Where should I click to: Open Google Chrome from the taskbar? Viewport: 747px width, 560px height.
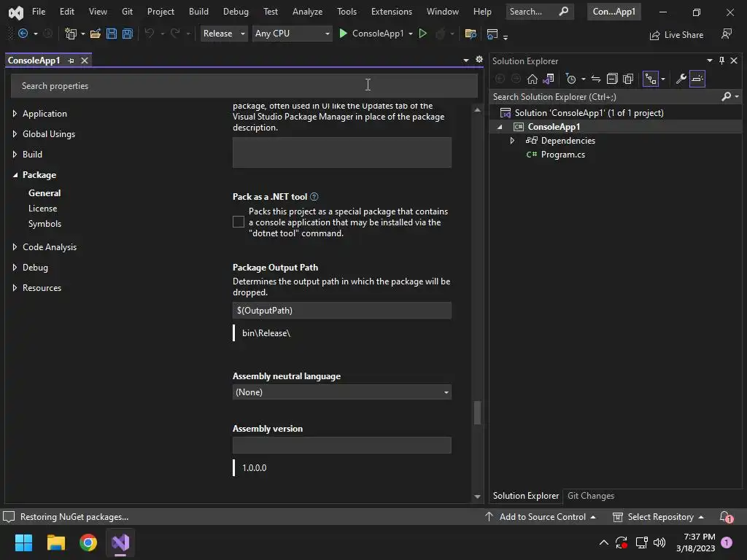pos(88,542)
